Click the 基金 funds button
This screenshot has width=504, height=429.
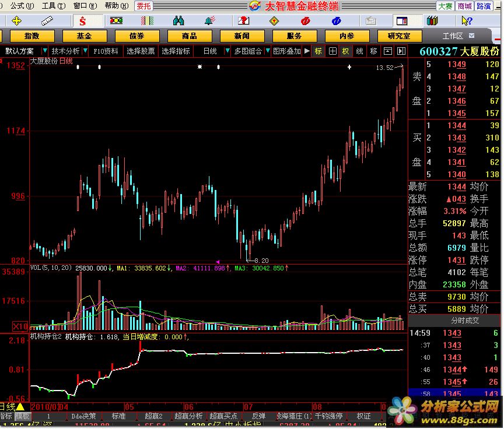[84, 36]
